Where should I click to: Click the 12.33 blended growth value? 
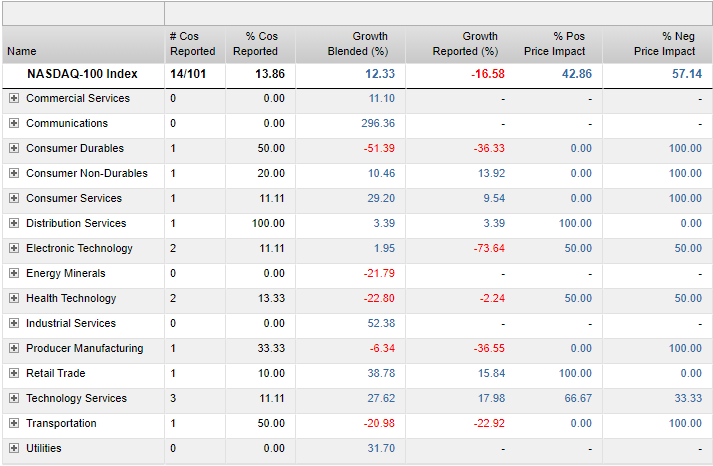[380, 74]
